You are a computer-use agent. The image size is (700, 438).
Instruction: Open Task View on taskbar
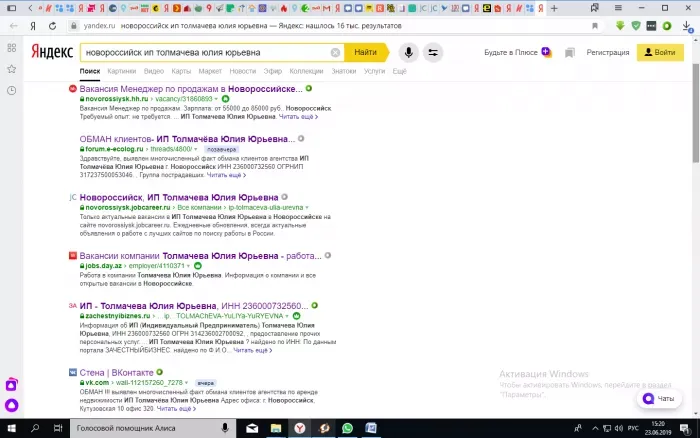click(58, 428)
